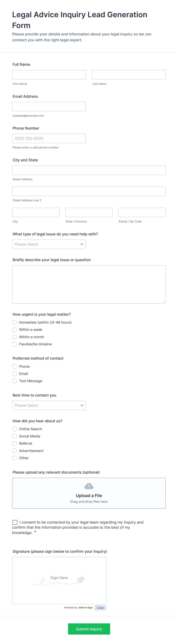Click the cloud upload icon
Viewport: 176px width, 644px height.
89,486
